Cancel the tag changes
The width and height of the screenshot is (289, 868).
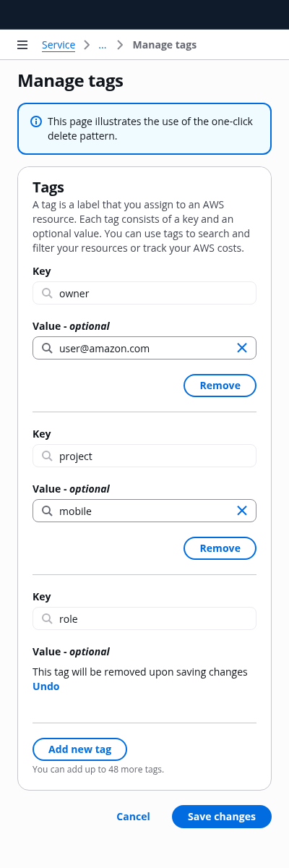(x=134, y=817)
